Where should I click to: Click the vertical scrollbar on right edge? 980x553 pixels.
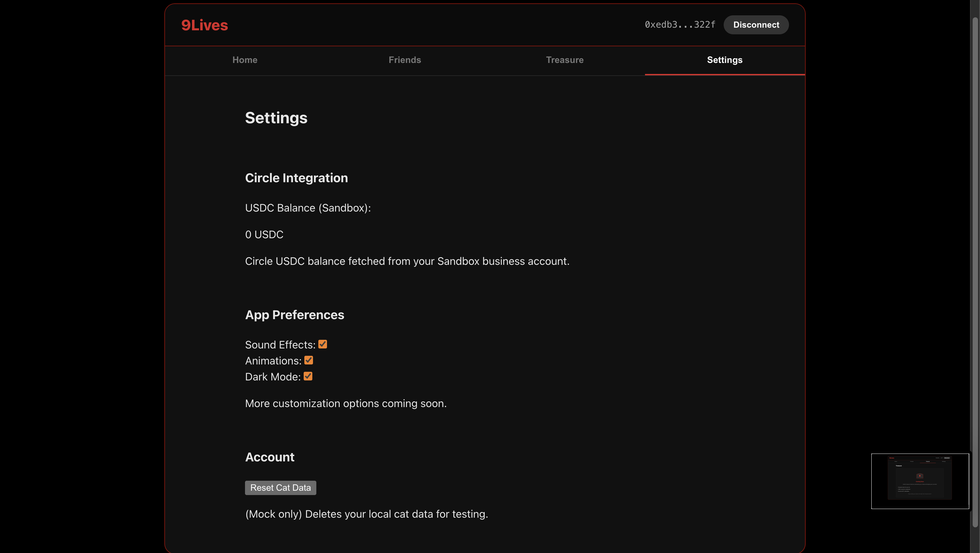pyautogui.click(x=975, y=266)
